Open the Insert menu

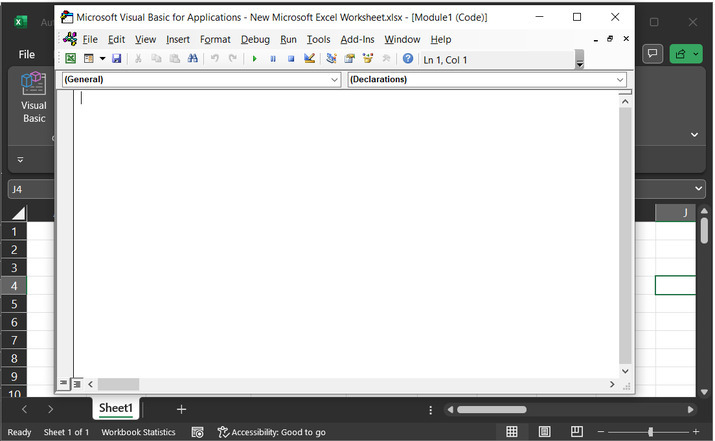pos(178,40)
